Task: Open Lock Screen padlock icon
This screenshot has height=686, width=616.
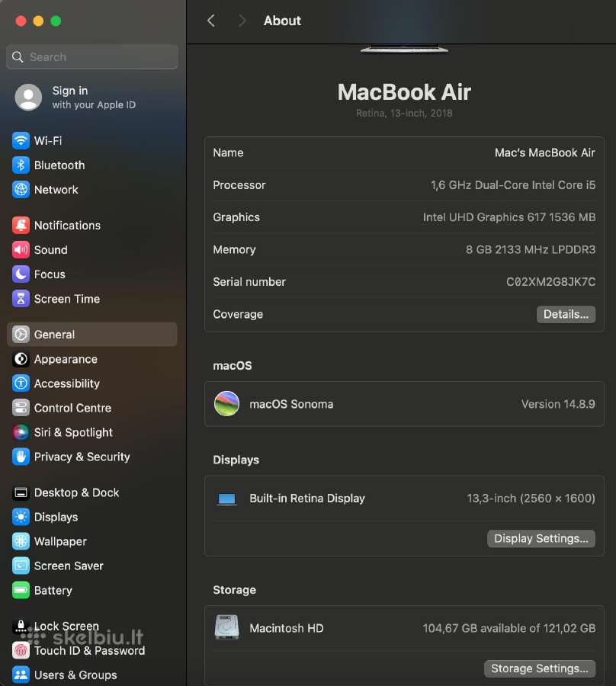Action: 21,626
